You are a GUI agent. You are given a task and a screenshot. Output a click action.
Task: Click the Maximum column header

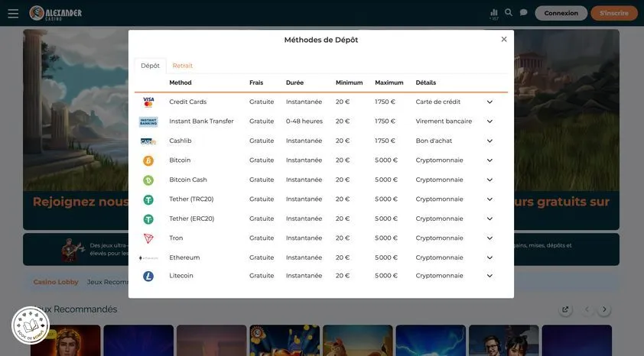point(389,83)
